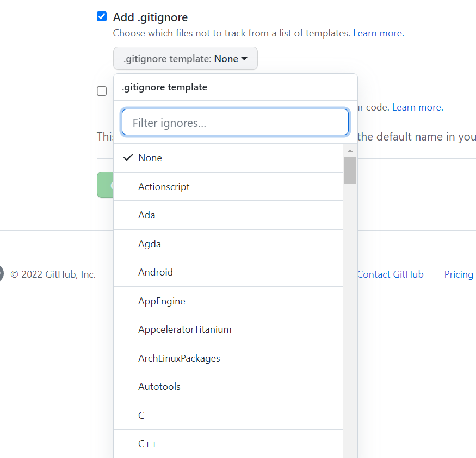Choose Android from the template list

[x=156, y=272]
